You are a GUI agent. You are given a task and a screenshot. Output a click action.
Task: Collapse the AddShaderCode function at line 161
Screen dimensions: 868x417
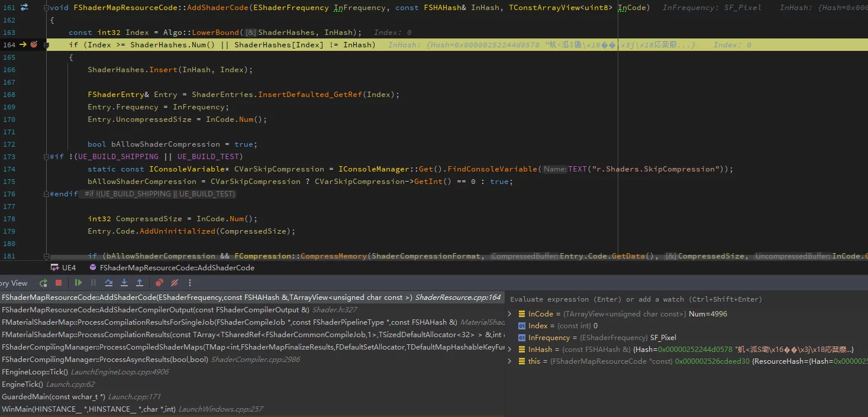click(47, 8)
